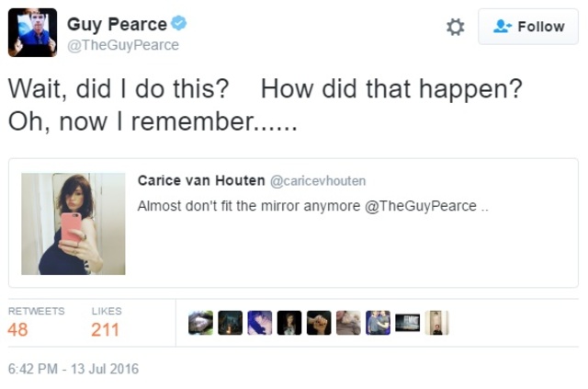Image resolution: width=588 pixels, height=389 pixels.
Task: Click the Guy Pearce display name
Action: [117, 24]
